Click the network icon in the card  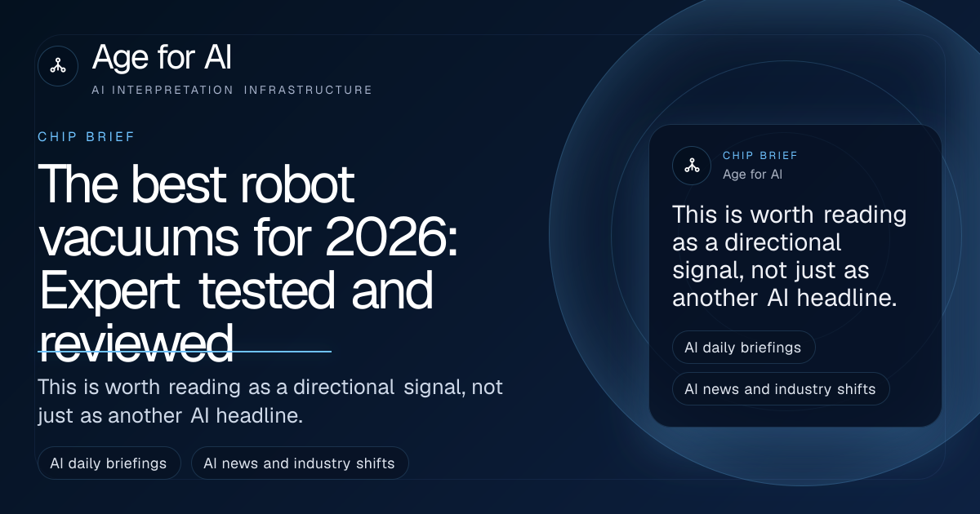pyautogui.click(x=692, y=165)
